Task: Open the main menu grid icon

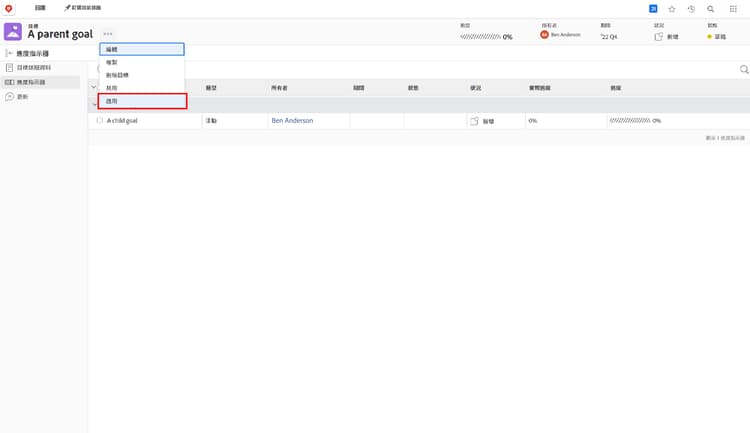Action: pos(733,9)
